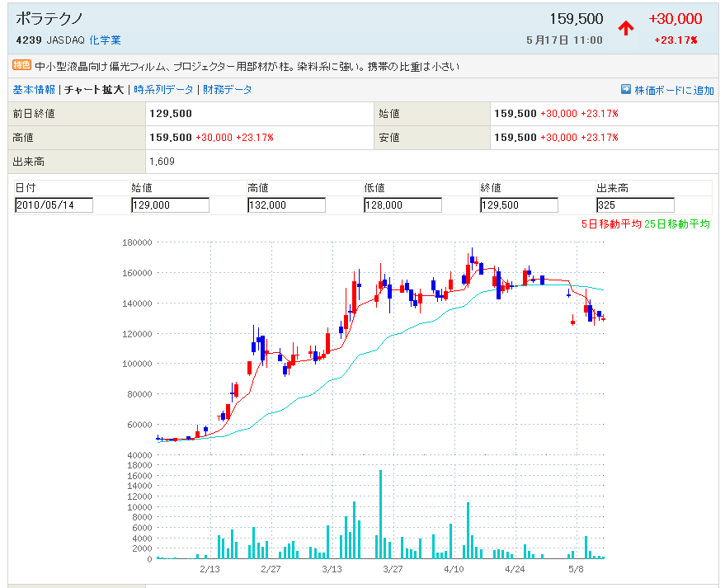The image size is (725, 588).
Task: Select the チャート拡大 tab
Action: 94,90
